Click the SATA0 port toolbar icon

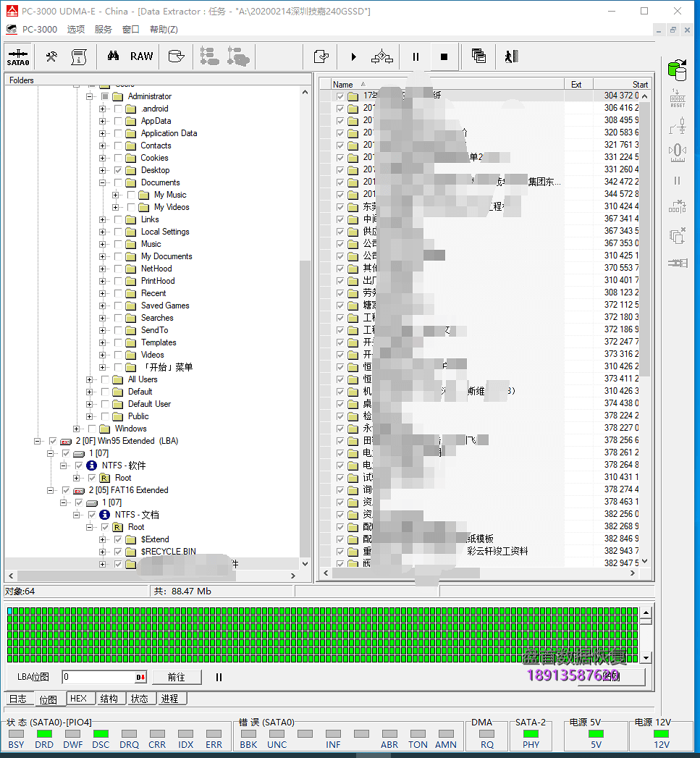[x=18, y=57]
